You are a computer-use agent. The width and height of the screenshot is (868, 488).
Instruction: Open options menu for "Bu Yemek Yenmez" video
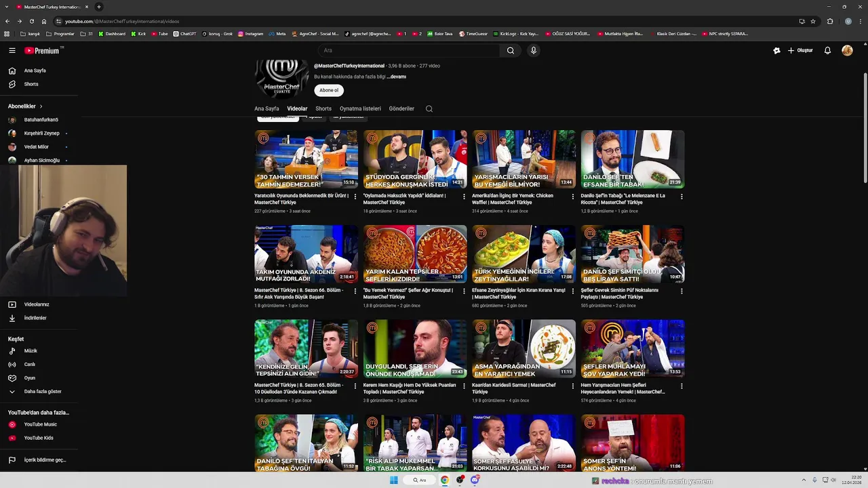[x=464, y=291]
